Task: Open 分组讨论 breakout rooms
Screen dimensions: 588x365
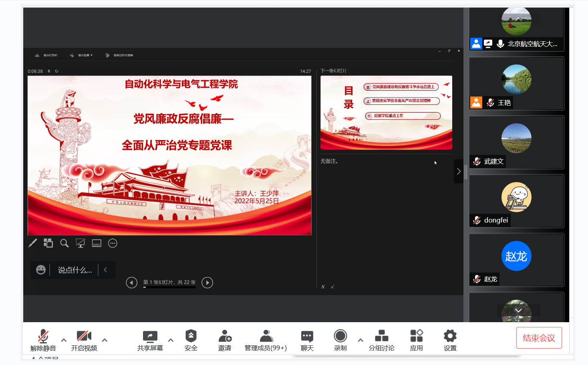Action: [x=381, y=340]
